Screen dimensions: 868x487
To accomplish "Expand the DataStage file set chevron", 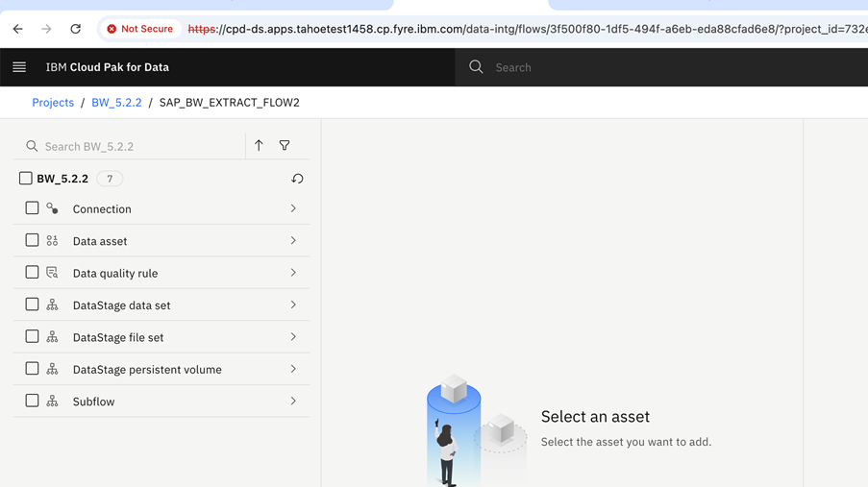I will (x=293, y=336).
